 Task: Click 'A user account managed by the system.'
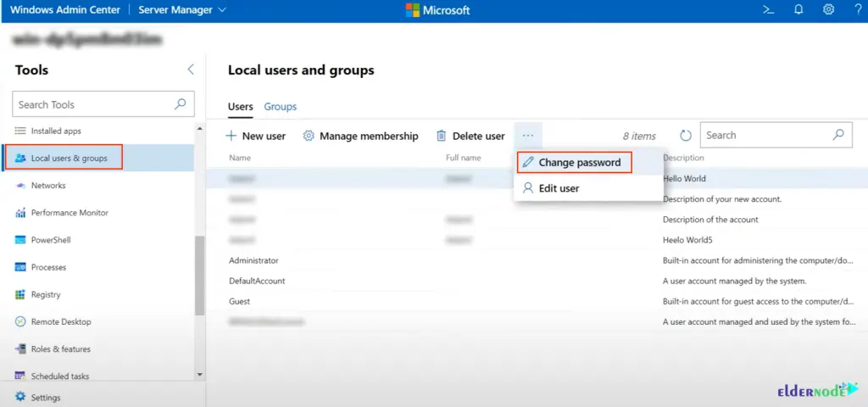[x=735, y=281]
